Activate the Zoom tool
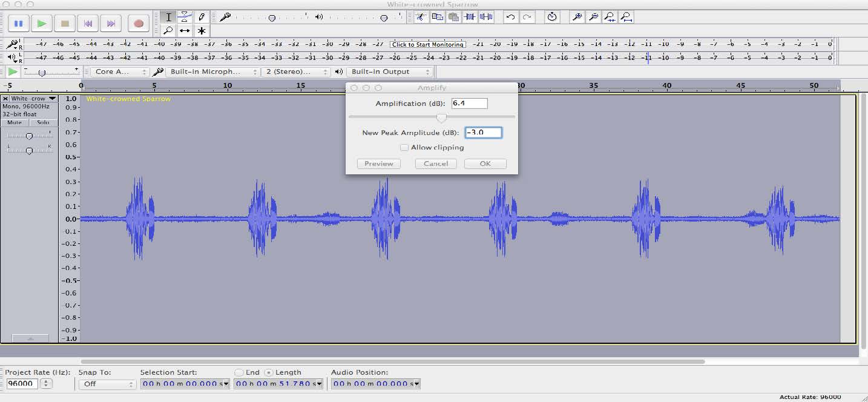Image resolution: width=868 pixels, height=402 pixels. 168,30
